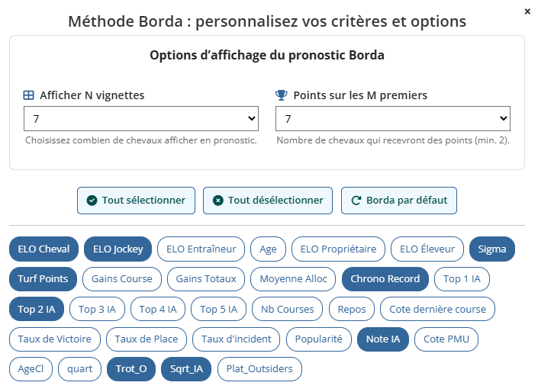Enable the Top 1 IA criterion
The image size is (538, 392).
coord(462,279)
